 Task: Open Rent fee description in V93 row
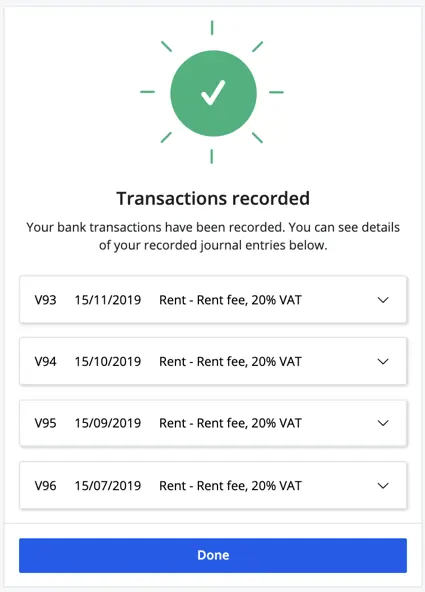click(x=230, y=300)
